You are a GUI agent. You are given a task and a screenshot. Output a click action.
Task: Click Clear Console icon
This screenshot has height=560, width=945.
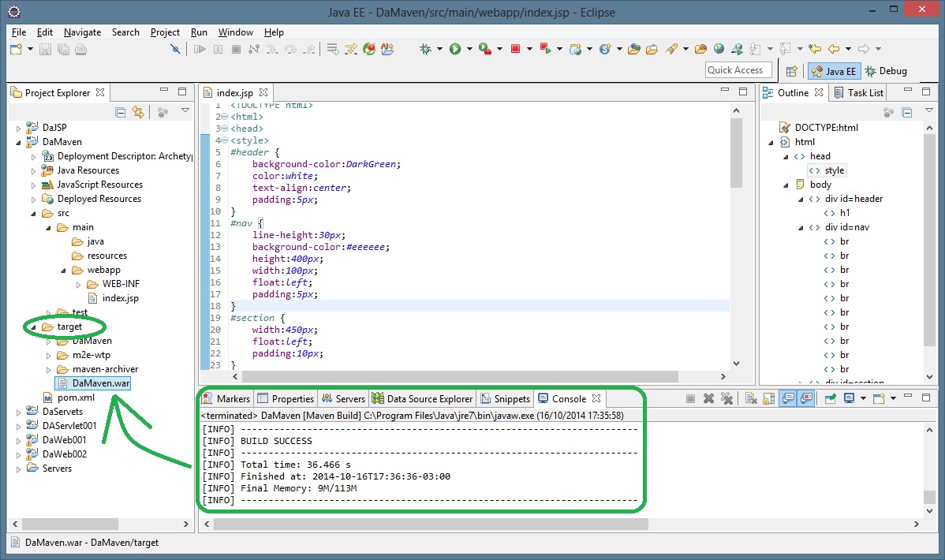point(750,399)
